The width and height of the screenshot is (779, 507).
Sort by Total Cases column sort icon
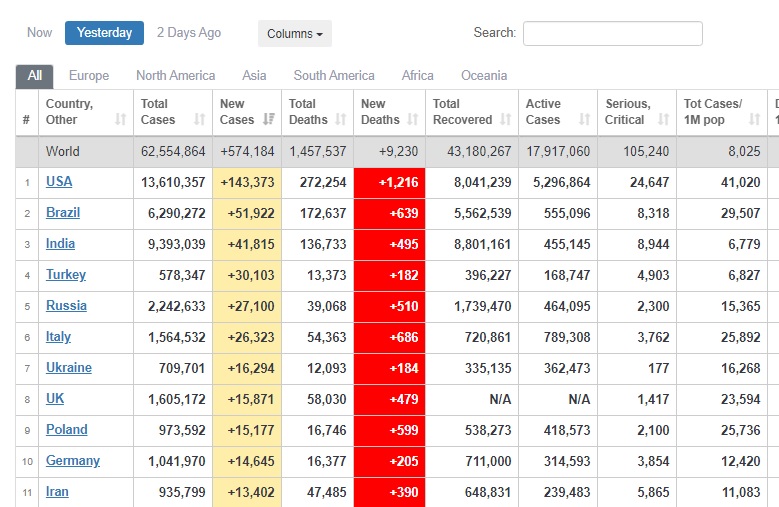click(x=199, y=120)
